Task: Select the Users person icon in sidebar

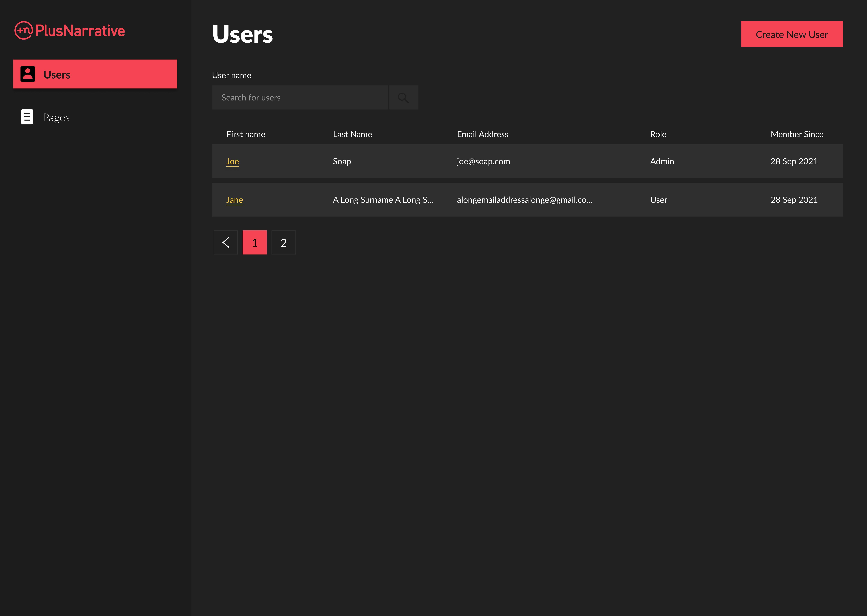Action: [x=27, y=74]
